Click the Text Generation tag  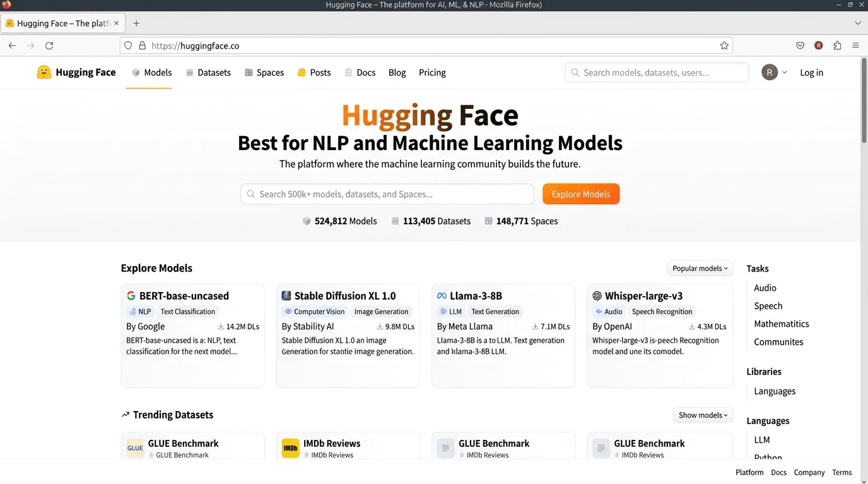pos(495,311)
